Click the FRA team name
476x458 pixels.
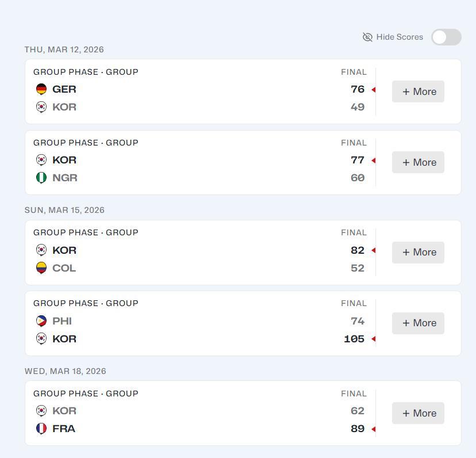point(64,429)
